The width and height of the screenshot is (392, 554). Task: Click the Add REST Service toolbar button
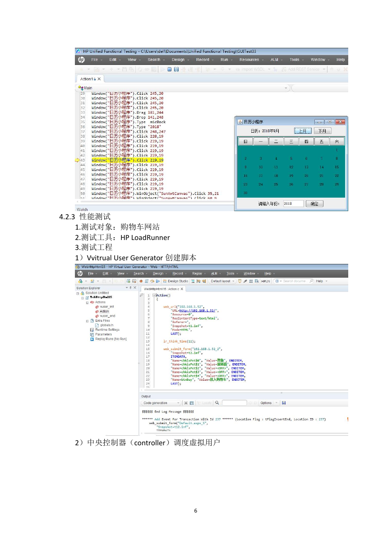(x=300, y=69)
